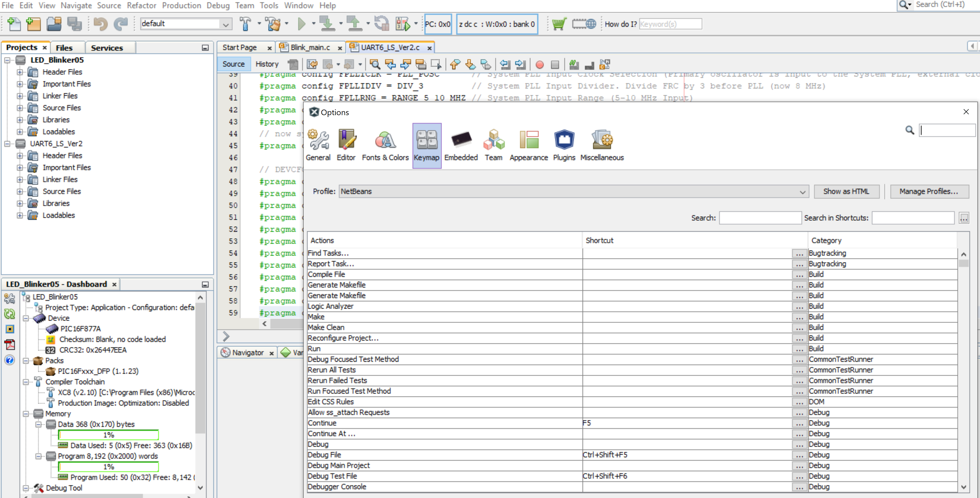Click the Find Selection magnifier icon
The image size is (980, 498).
click(x=375, y=64)
